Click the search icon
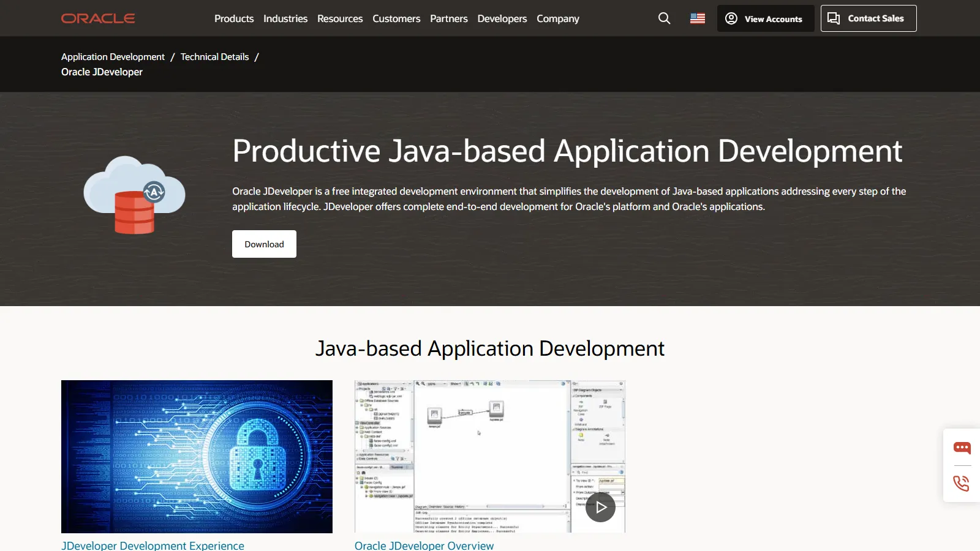This screenshot has height=551, width=980. pos(664,18)
